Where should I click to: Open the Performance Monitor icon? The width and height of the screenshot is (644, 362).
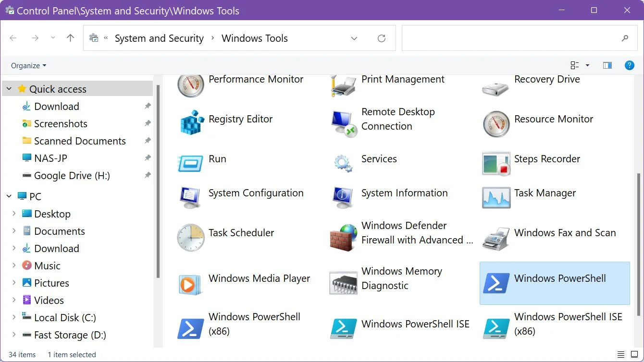[191, 84]
